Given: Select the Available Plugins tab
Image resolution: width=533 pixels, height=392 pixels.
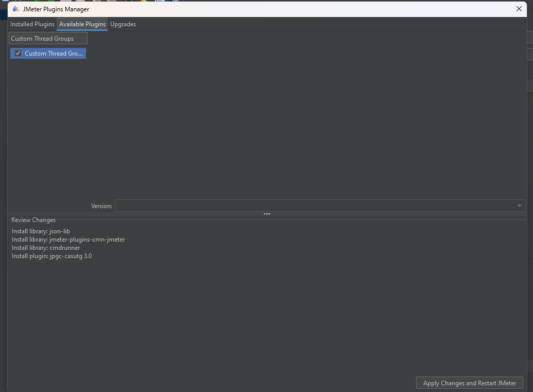Looking at the screenshot, I should click(82, 24).
